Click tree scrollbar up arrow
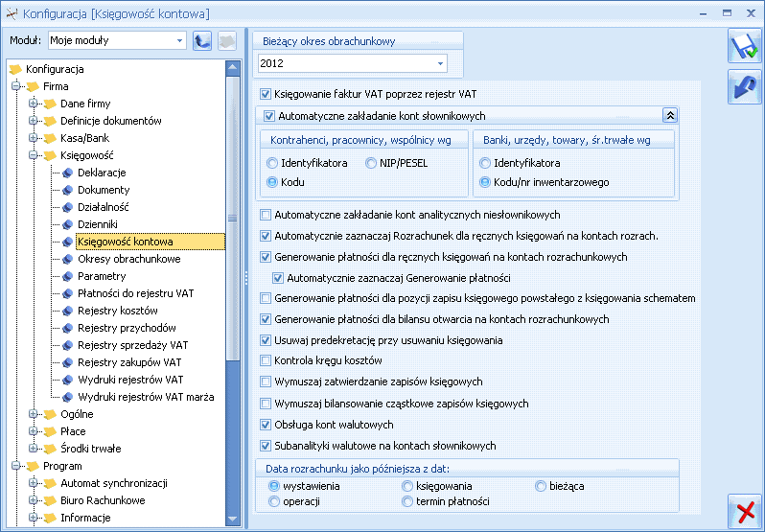The width and height of the screenshot is (765, 532). coord(233,68)
